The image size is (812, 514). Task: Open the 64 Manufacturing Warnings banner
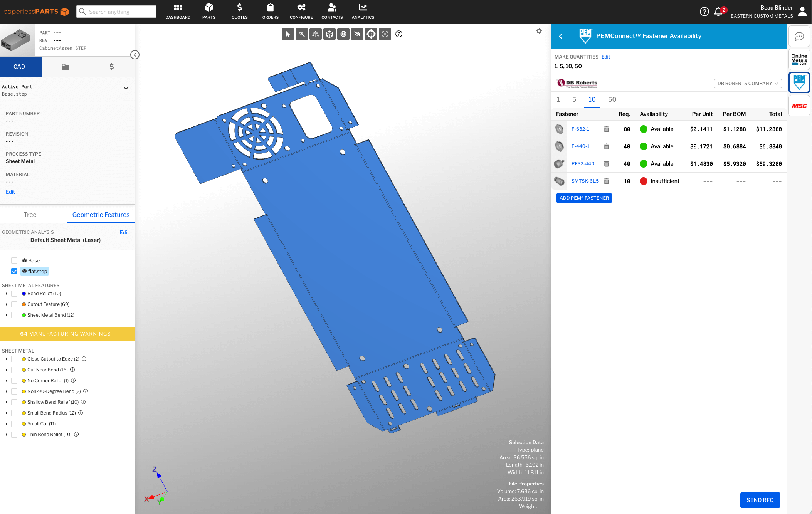(67, 334)
